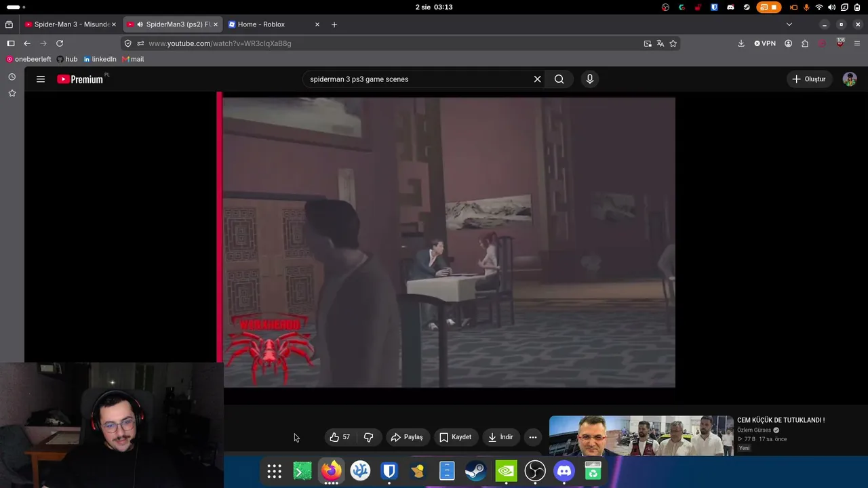Image resolution: width=868 pixels, height=488 pixels.
Task: Open the system volume indicator
Action: pos(832,7)
